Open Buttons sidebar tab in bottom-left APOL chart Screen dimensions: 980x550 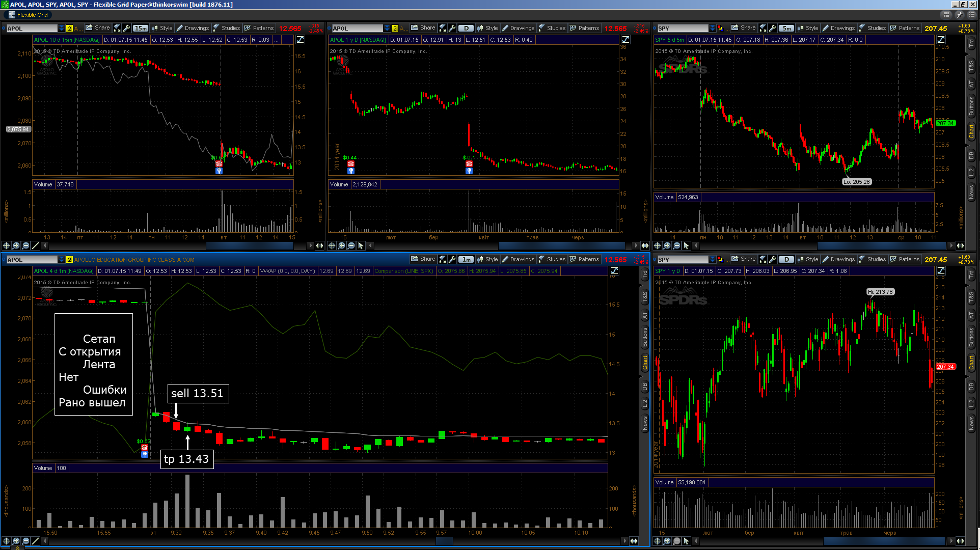point(645,337)
